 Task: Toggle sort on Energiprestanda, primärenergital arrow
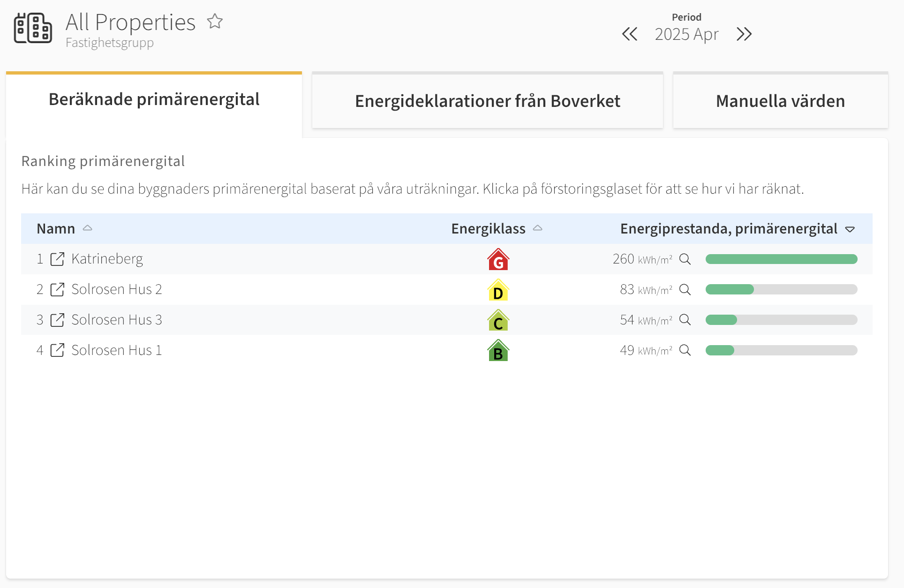pyautogui.click(x=850, y=229)
